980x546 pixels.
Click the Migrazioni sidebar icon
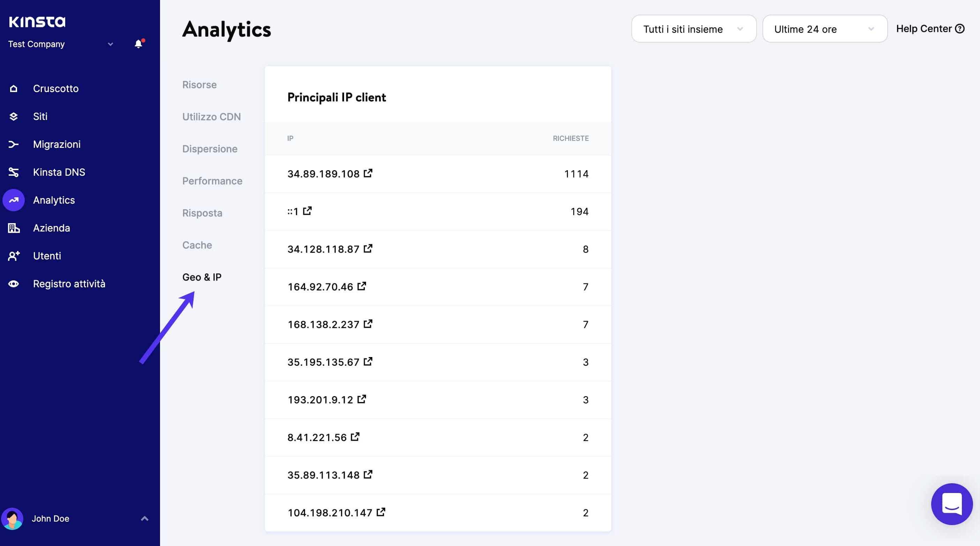pyautogui.click(x=14, y=144)
